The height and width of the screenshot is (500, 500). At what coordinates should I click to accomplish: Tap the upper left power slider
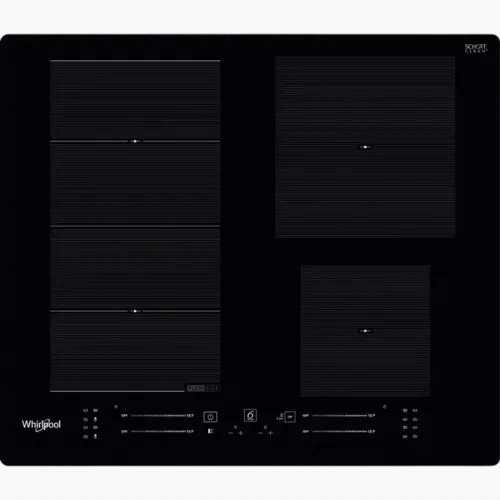pyautogui.click(x=158, y=416)
